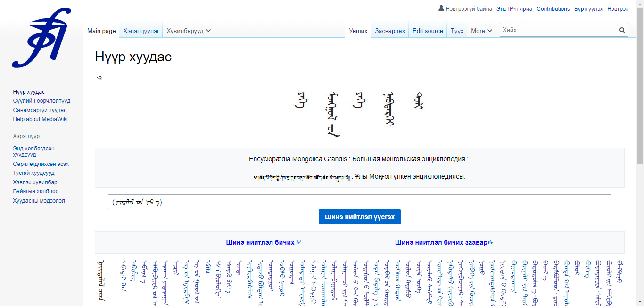Open the More dropdown menu
The width and height of the screenshot is (644, 306).
[x=481, y=31]
